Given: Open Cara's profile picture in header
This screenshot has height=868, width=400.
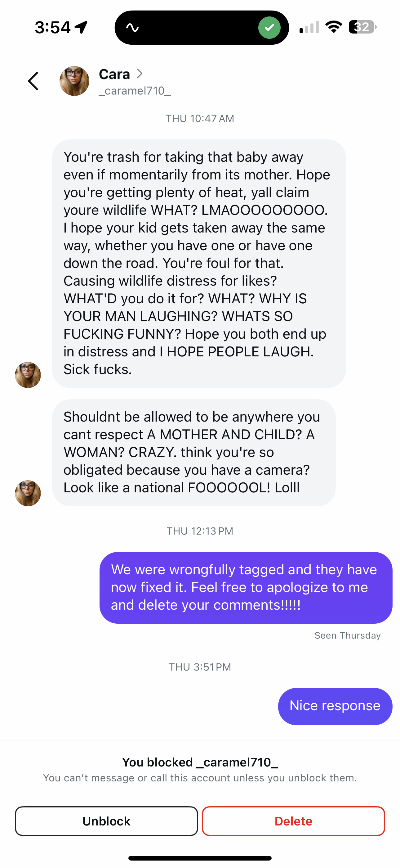Looking at the screenshot, I should [74, 81].
